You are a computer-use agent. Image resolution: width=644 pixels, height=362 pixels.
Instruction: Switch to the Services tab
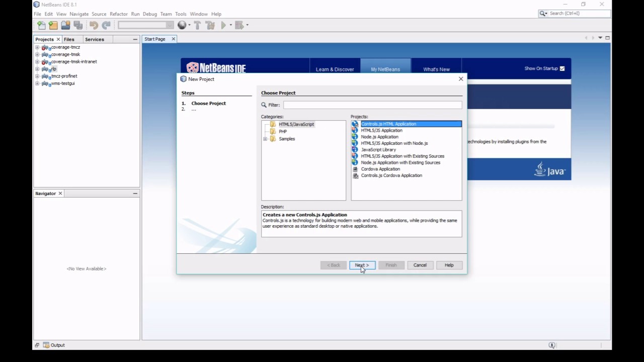[95, 39]
